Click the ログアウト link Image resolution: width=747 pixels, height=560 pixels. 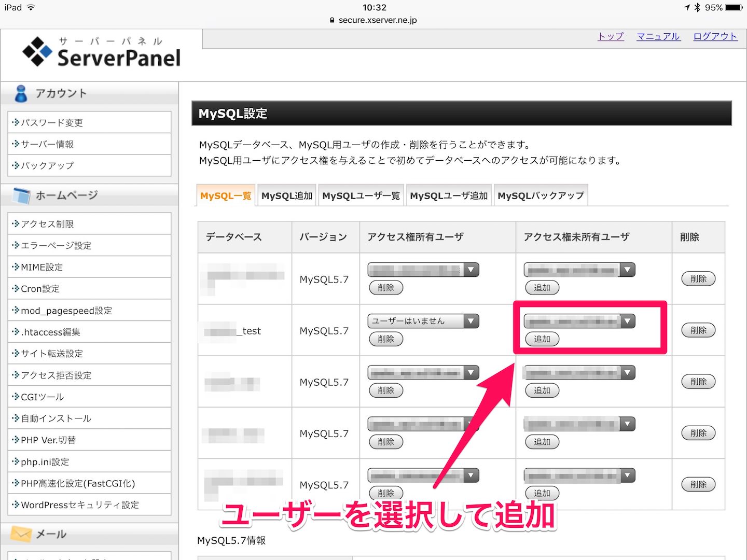coord(715,36)
